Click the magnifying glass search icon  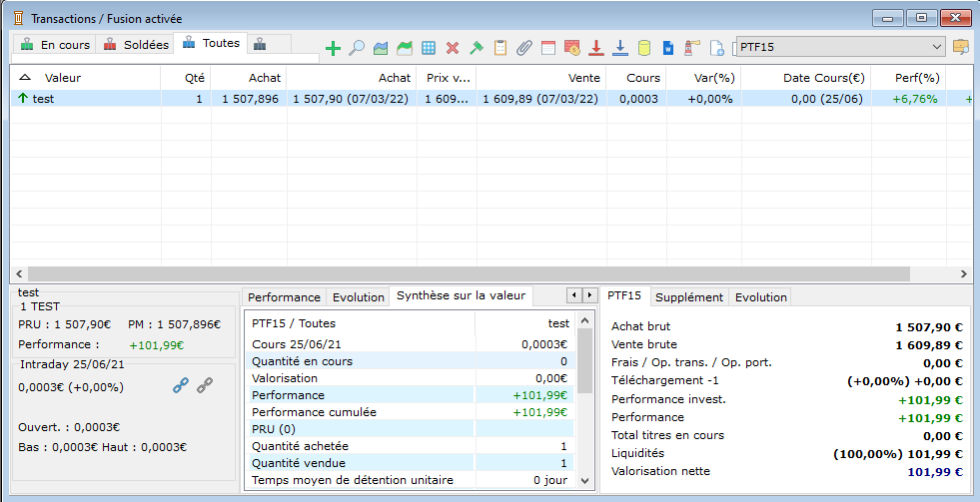357,48
